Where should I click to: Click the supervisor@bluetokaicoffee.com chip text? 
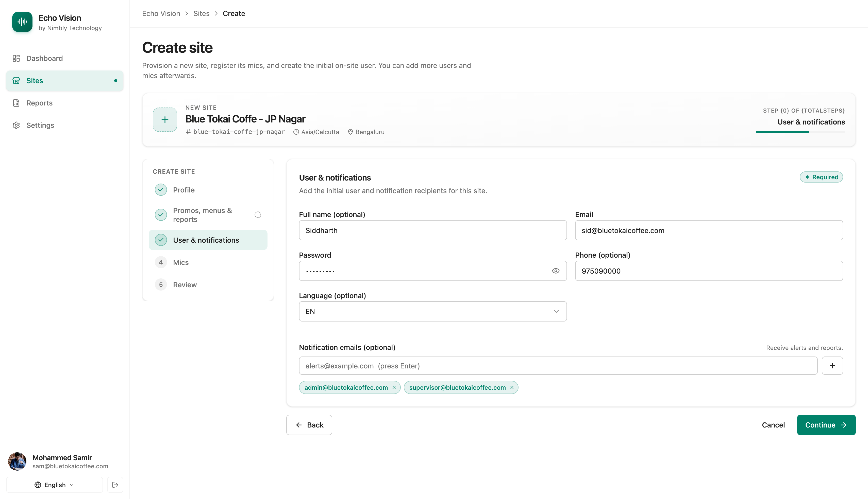(x=457, y=387)
